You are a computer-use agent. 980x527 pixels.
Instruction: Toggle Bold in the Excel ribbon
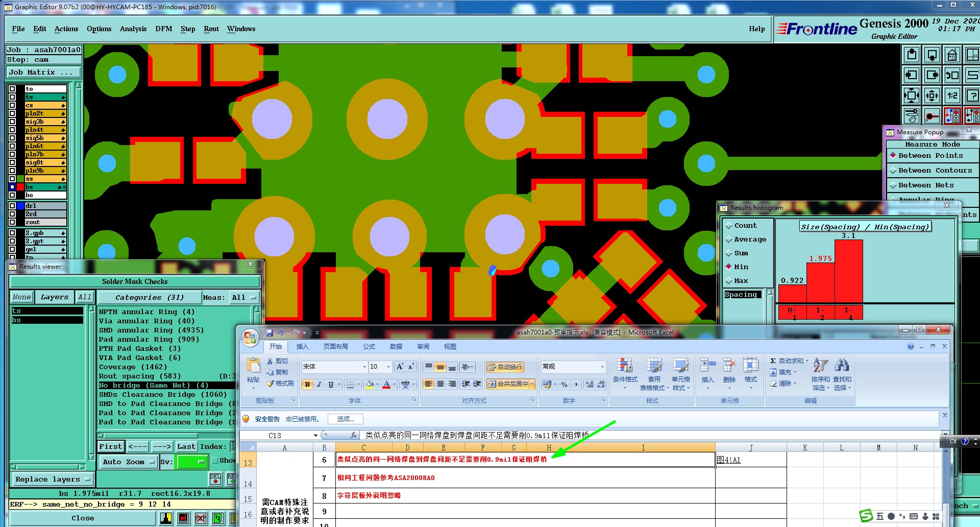(307, 384)
